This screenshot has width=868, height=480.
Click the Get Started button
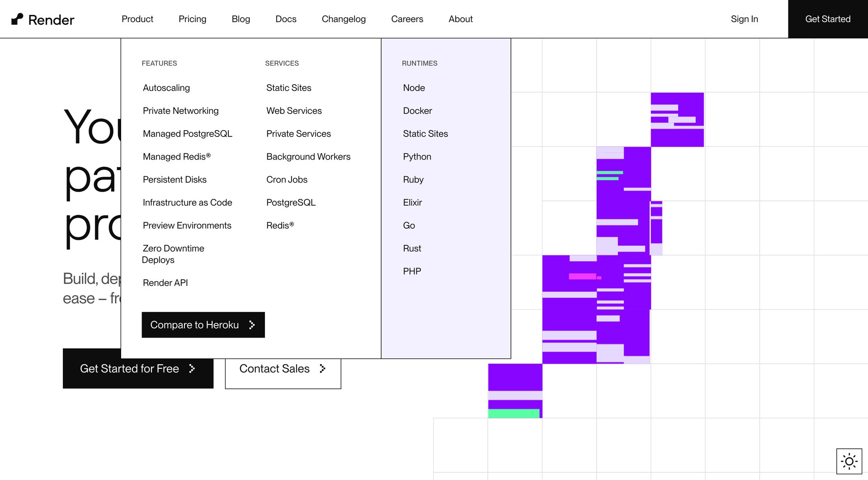(x=828, y=19)
